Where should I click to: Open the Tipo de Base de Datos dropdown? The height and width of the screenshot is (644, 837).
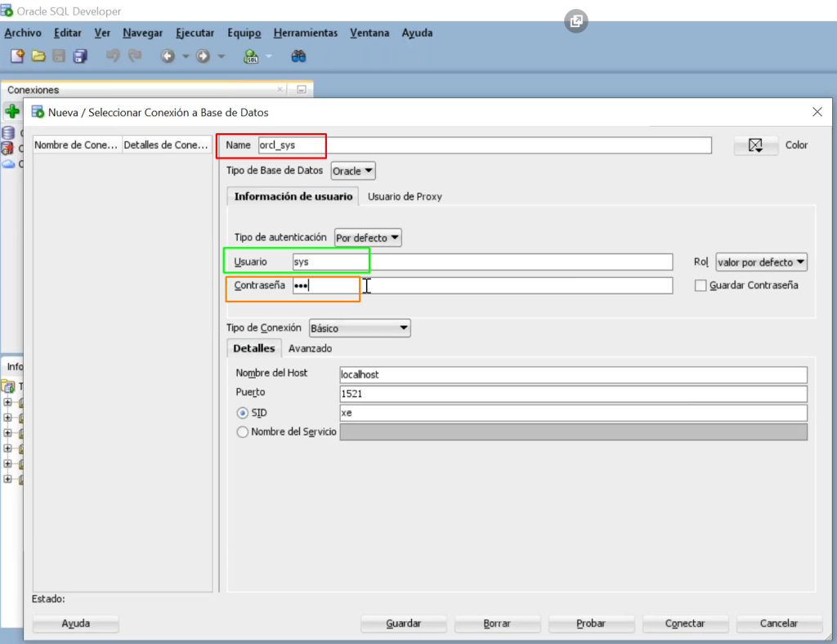click(353, 172)
